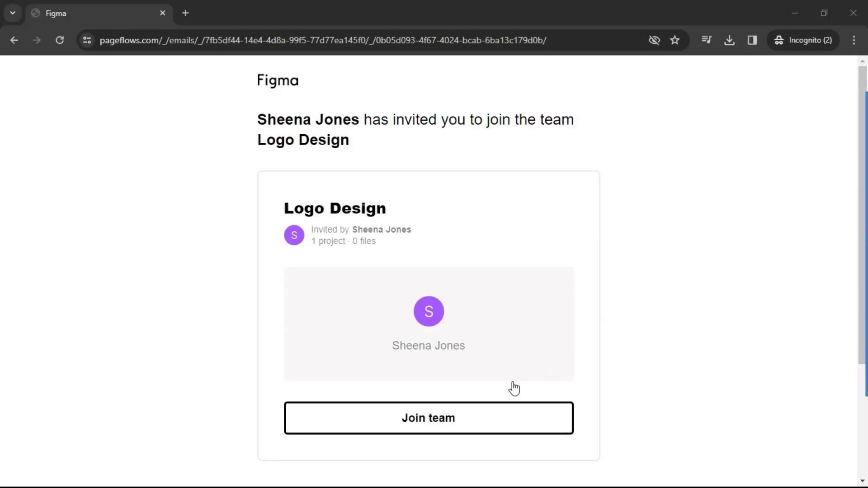The width and height of the screenshot is (868, 488).
Task: Open media controls icon in toolbar
Action: pyautogui.click(x=707, y=40)
